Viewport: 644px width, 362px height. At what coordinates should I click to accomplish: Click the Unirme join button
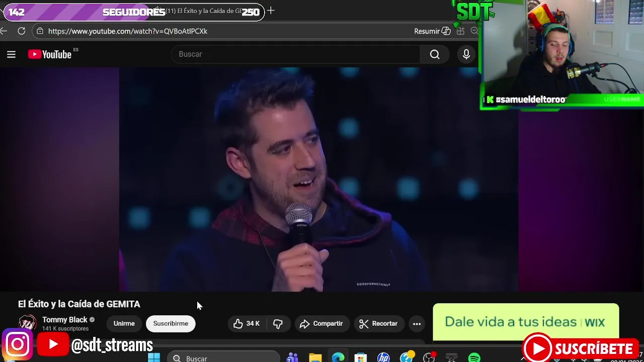[x=124, y=324]
